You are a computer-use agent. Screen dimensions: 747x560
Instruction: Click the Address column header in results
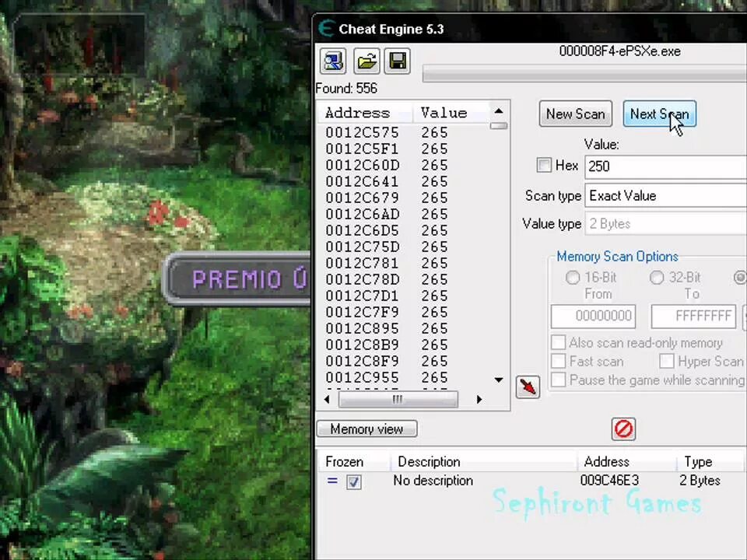pos(365,113)
